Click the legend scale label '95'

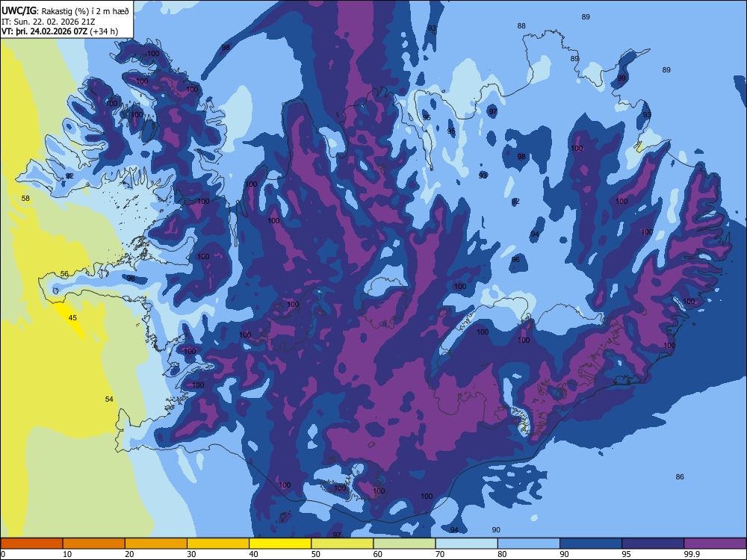coord(627,554)
